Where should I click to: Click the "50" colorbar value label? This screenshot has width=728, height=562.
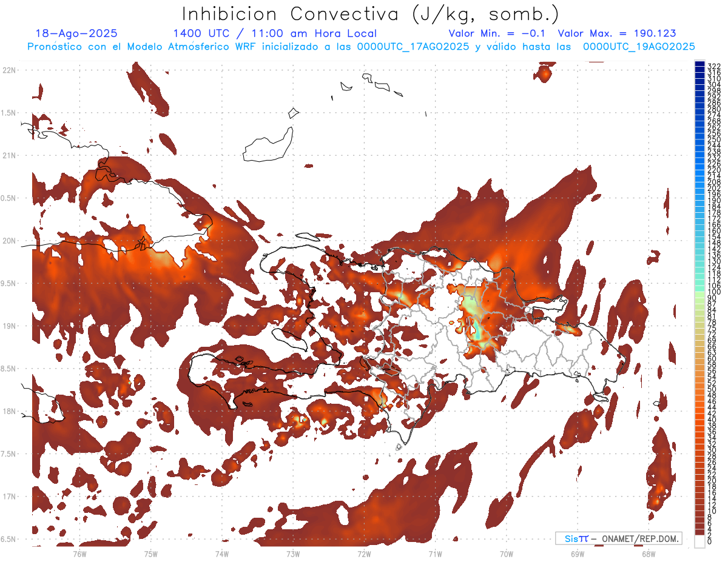point(712,389)
